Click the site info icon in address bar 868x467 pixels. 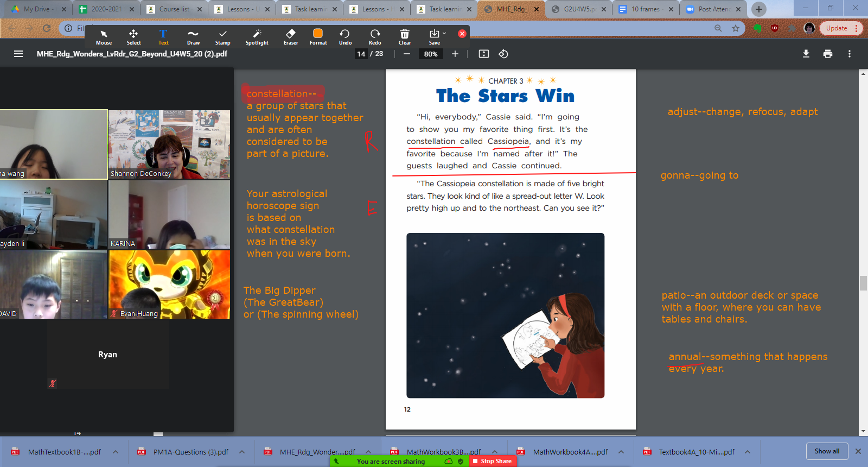tap(68, 28)
